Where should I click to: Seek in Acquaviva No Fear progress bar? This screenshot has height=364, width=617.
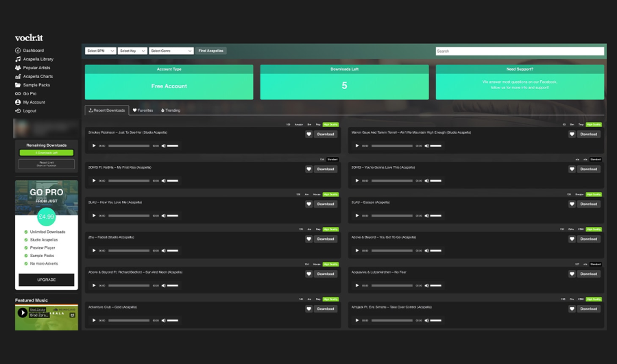pos(392,285)
